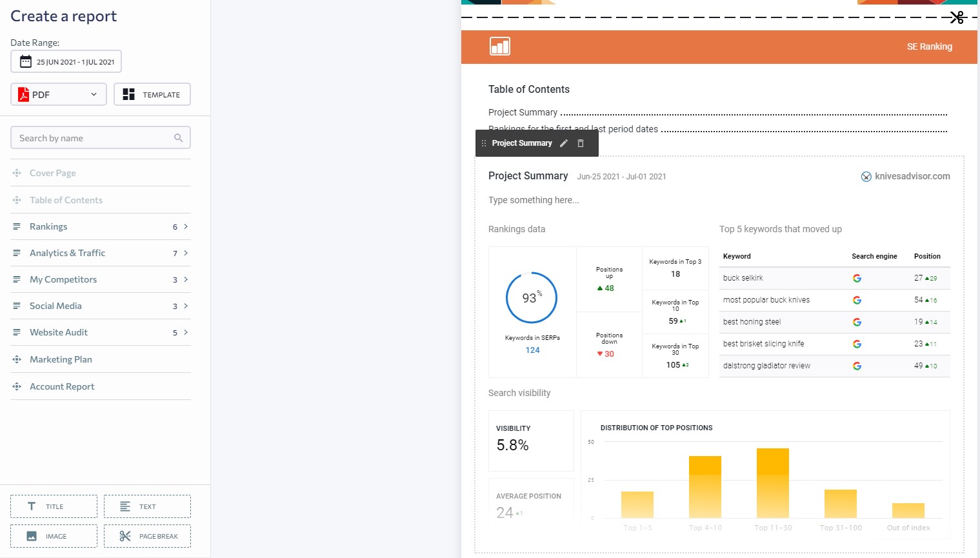Click the 'Type something here' text field
The height and width of the screenshot is (558, 980).
pyautogui.click(x=534, y=200)
